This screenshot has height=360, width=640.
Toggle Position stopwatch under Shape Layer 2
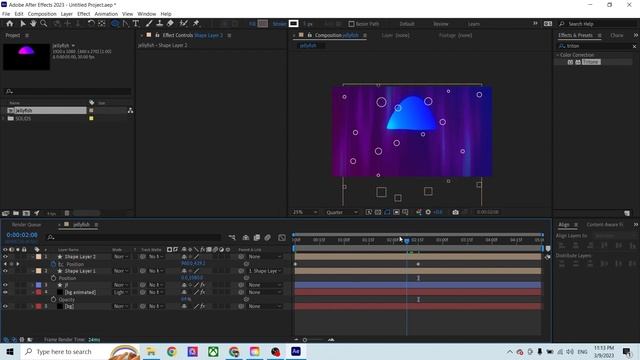[x=53, y=264]
